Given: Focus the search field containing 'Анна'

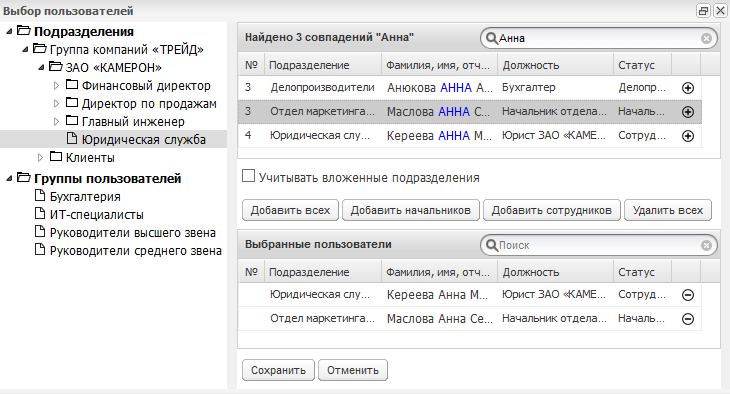Looking at the screenshot, I should point(599,38).
